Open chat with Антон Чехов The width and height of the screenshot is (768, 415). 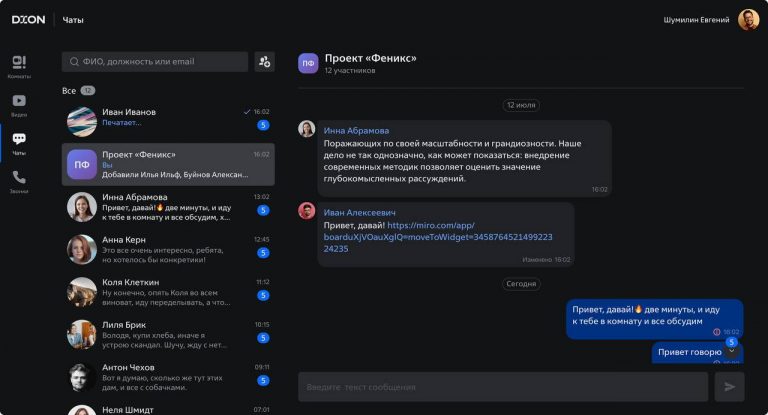(168, 377)
